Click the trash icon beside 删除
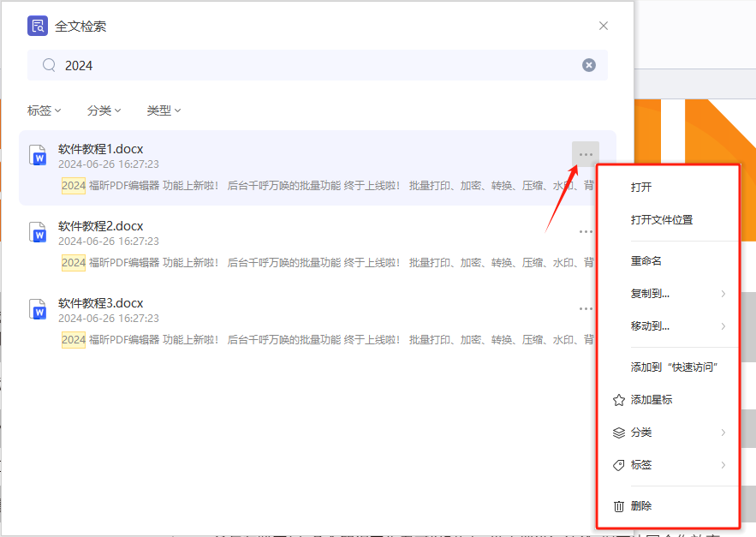 click(619, 506)
